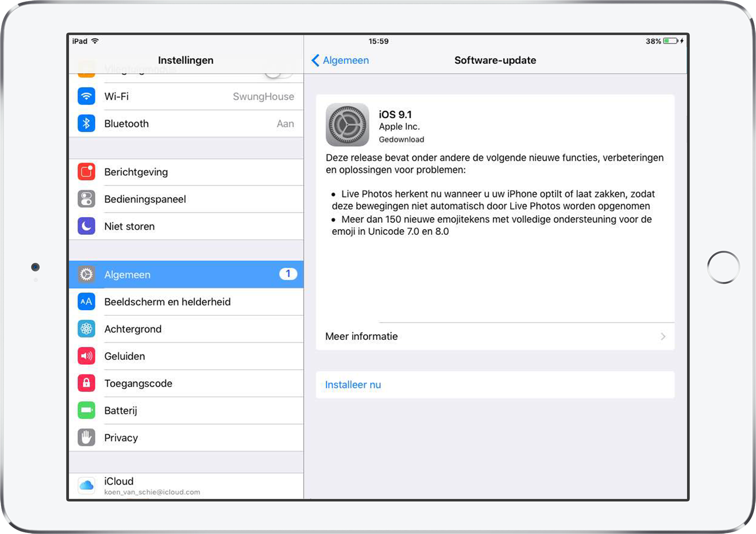Open Privacy settings
The width and height of the screenshot is (756, 534).
click(186, 438)
